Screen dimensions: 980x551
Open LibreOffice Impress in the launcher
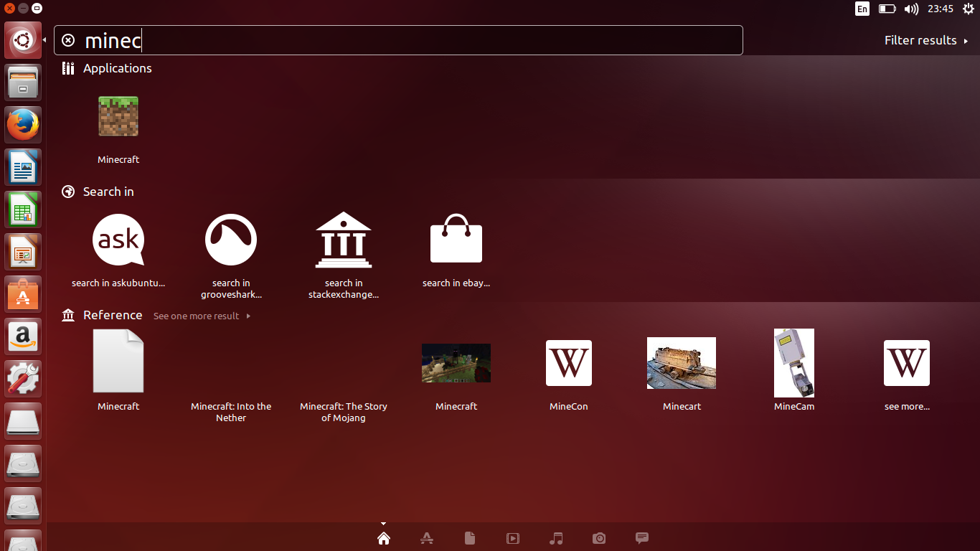24,252
